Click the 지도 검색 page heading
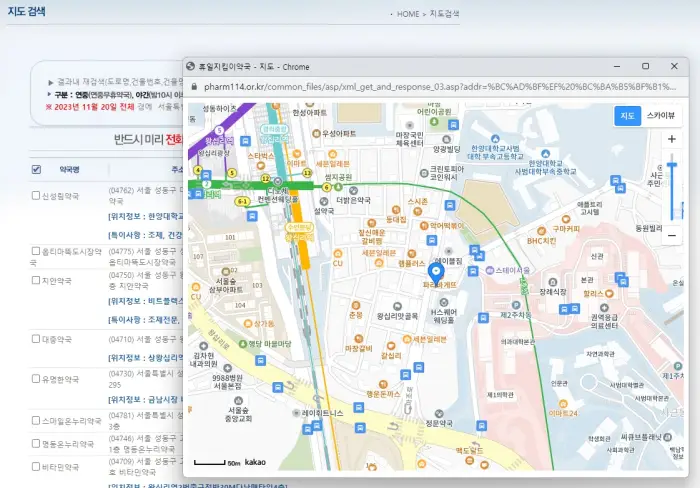This screenshot has height=488, width=700. pyautogui.click(x=26, y=11)
